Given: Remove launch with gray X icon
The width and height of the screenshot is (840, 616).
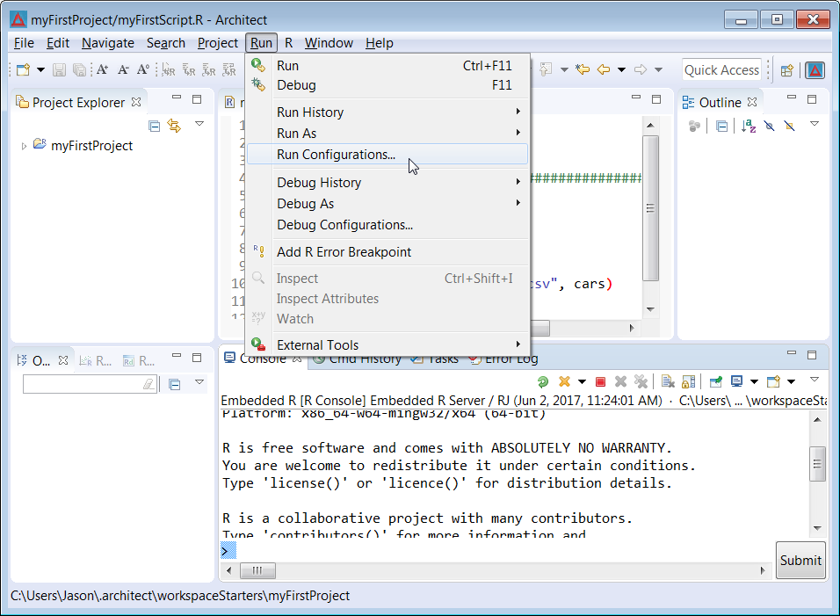Looking at the screenshot, I should [621, 381].
